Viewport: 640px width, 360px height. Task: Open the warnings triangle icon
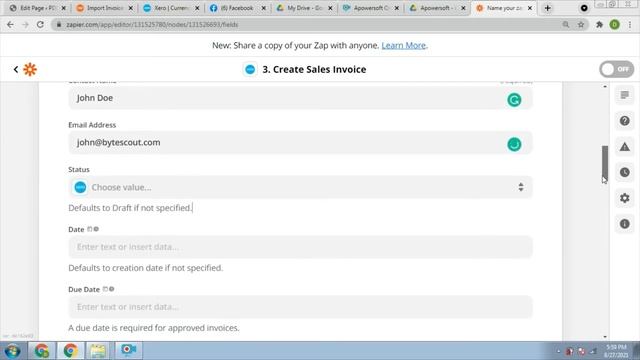[624, 147]
